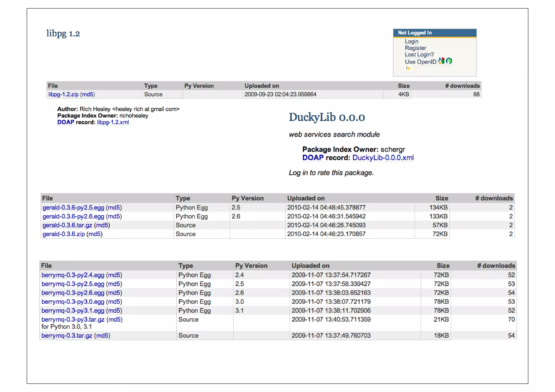Screen dimensions: 555x392
Task: Click the Launchpad 'lp' icon
Action: point(408,68)
